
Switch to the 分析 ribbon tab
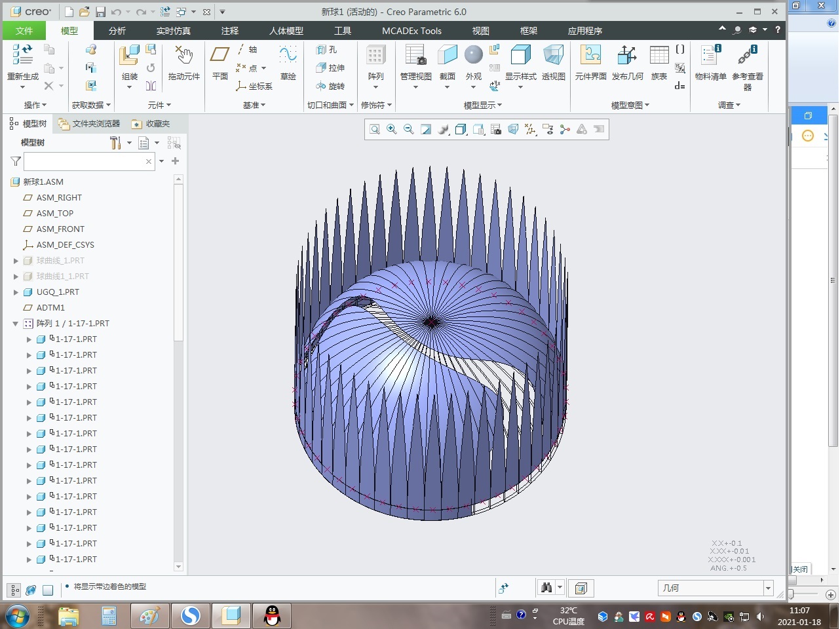(x=117, y=31)
